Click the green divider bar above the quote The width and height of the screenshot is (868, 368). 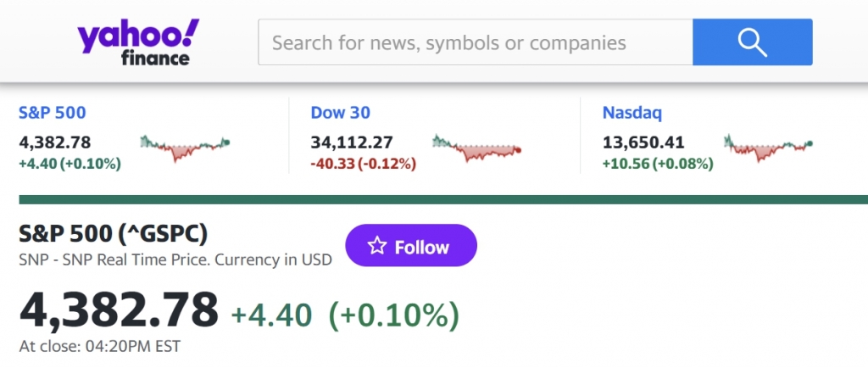coord(442,199)
